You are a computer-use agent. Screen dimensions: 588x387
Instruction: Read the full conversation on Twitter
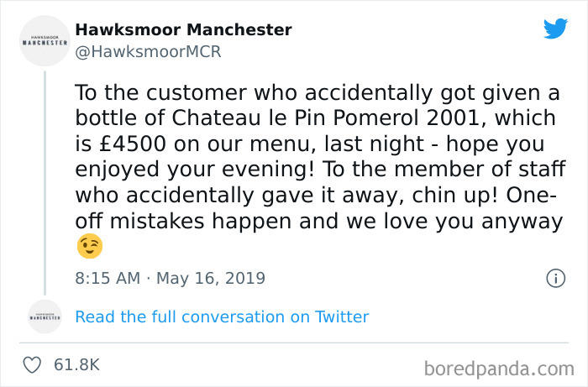coord(222,317)
